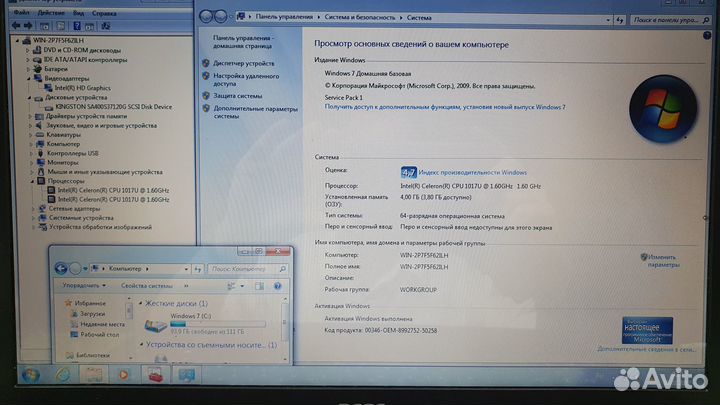This screenshot has width=720, height=405.
Task: Open Файл menu in Device Manager
Action: click(22, 13)
